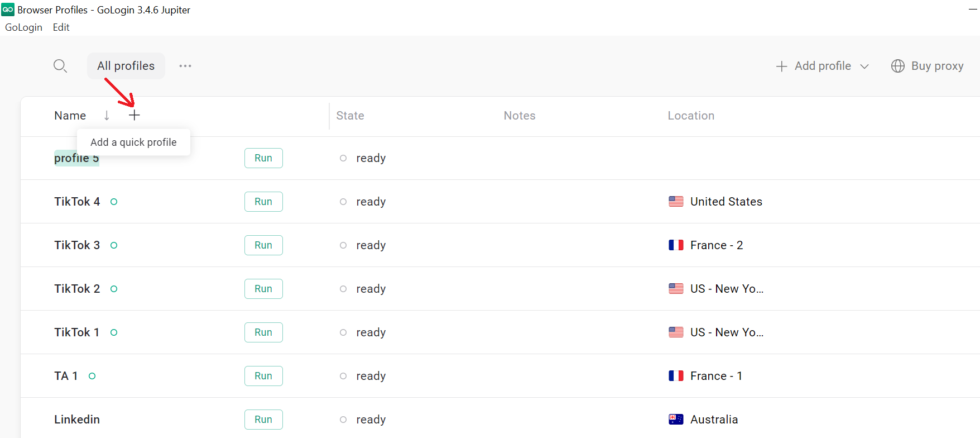Click green status circle next to TikTok 3
Viewport: 980px width, 438px height.
[114, 245]
